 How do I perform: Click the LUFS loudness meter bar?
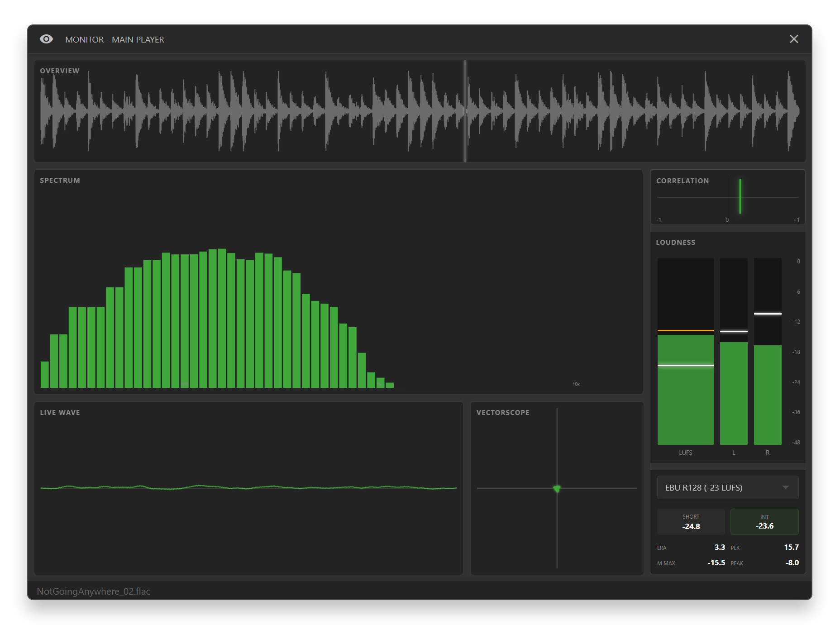pos(686,351)
